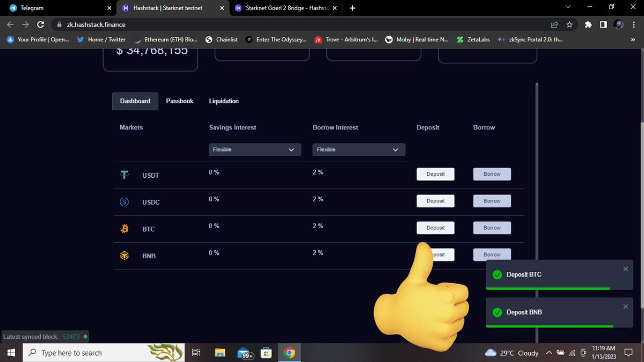
Task: Open the Chrome extensions puzzle icon
Action: pyautogui.click(x=588, y=25)
